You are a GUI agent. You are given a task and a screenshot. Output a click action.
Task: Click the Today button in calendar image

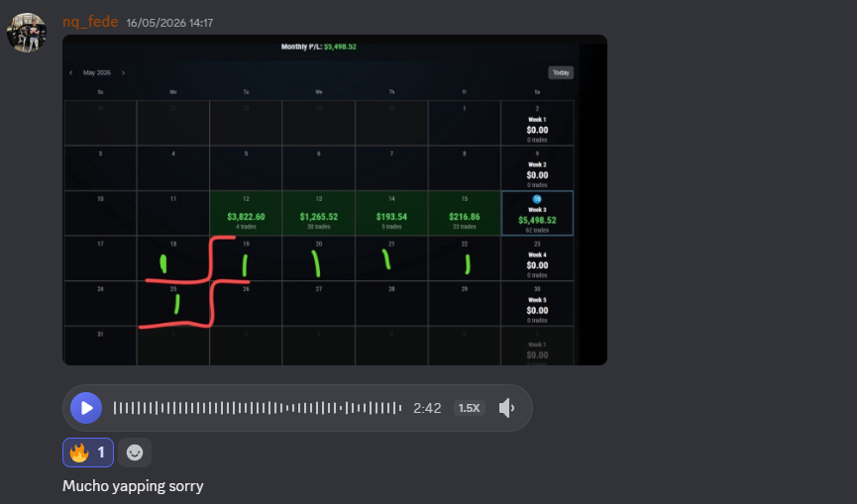[561, 72]
